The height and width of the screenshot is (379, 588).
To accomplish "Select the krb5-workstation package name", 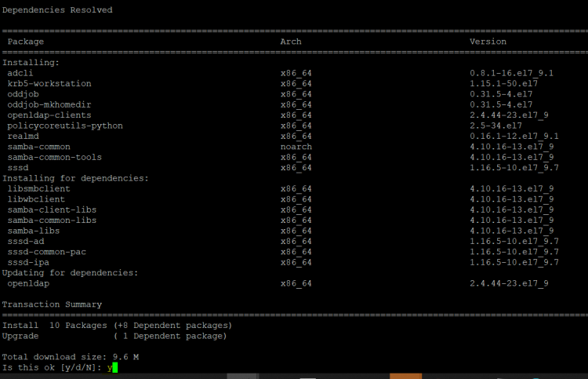I will click(x=49, y=84).
